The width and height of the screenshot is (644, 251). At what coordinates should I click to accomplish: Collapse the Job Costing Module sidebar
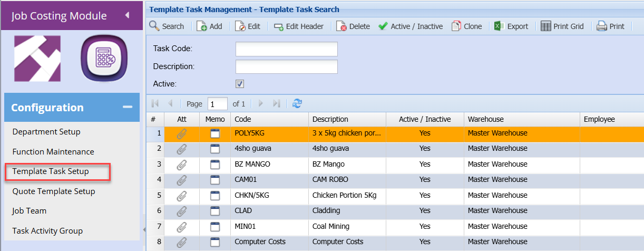(127, 15)
